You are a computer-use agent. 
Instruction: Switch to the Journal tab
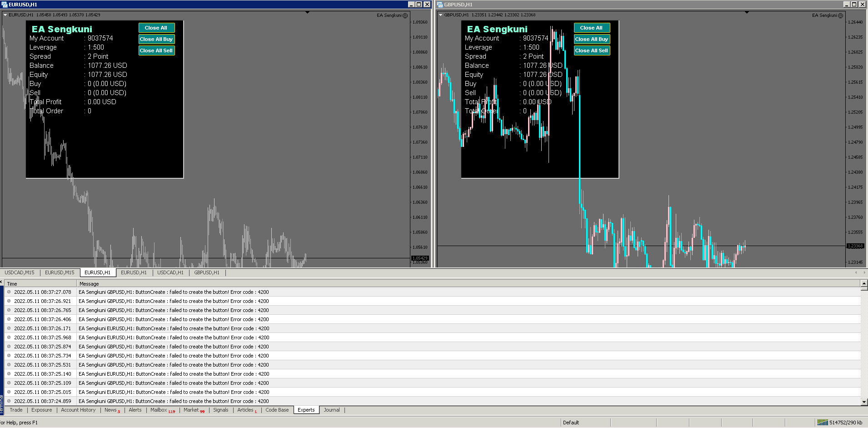pos(331,410)
